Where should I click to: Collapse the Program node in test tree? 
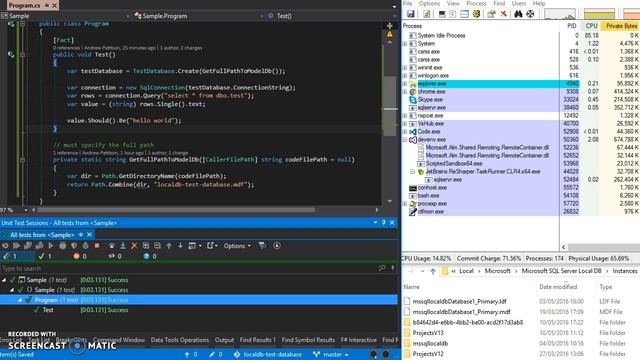pos(20,300)
